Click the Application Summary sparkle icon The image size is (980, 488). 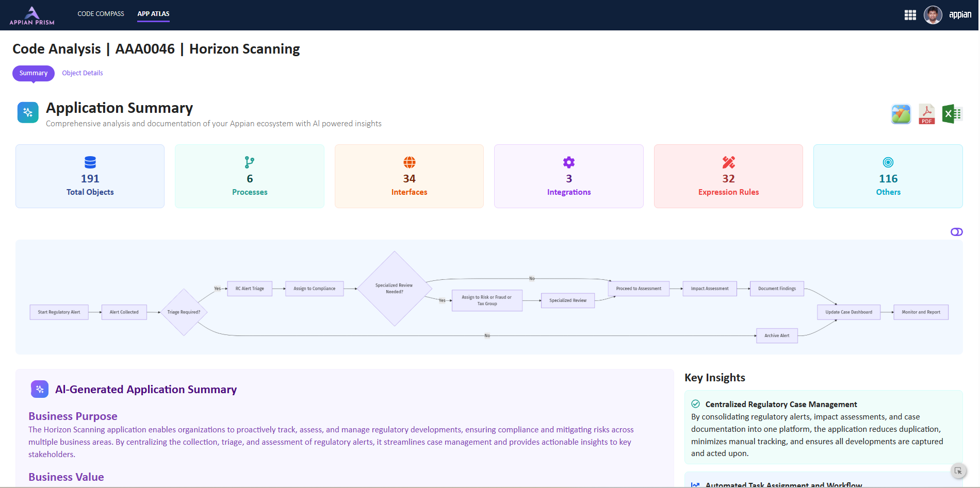pos(28,112)
